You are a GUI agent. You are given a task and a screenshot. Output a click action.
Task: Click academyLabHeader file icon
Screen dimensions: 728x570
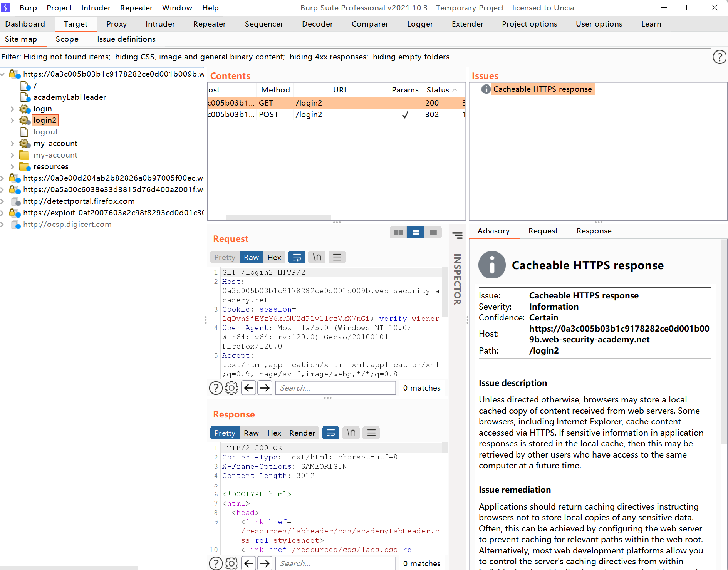25,97
